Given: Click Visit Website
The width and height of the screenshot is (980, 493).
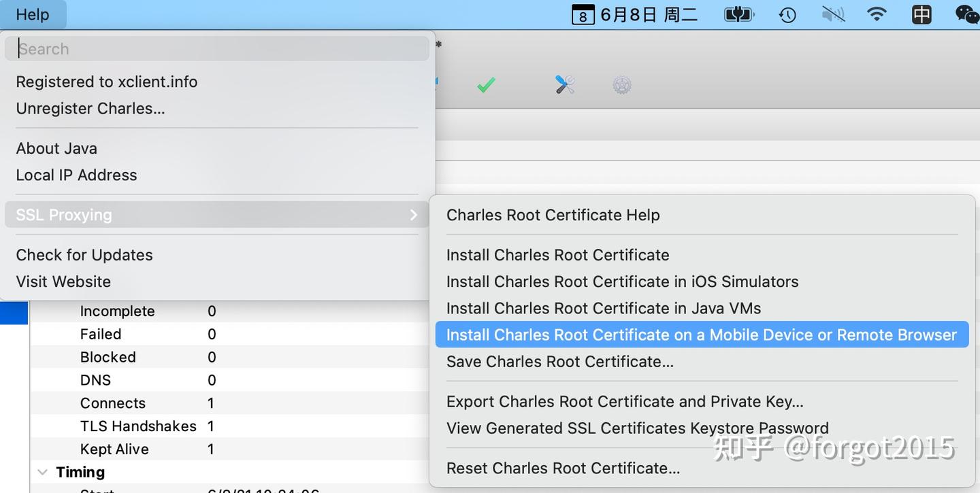Looking at the screenshot, I should pyautogui.click(x=63, y=281).
